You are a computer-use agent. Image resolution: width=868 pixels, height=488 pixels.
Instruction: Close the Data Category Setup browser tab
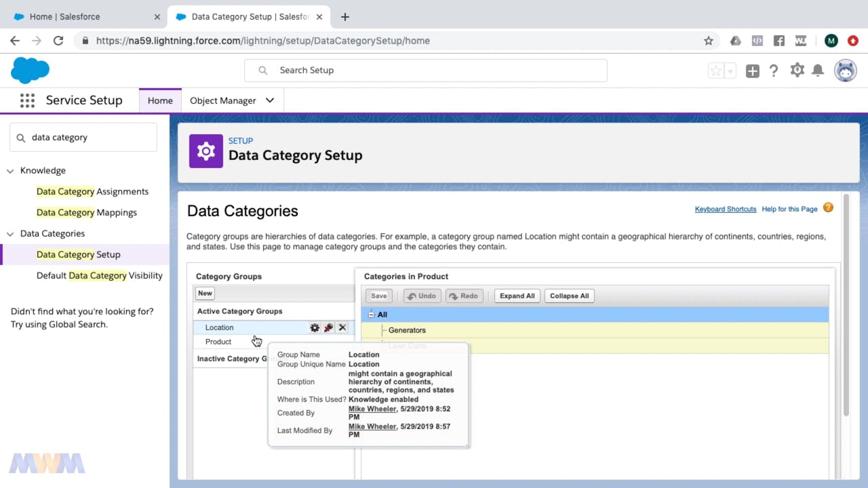321,16
